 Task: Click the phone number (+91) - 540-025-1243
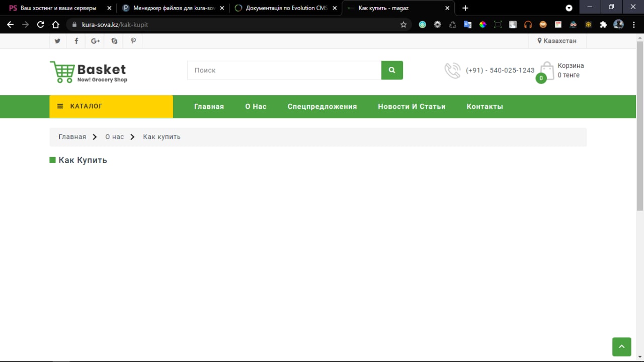(500, 70)
